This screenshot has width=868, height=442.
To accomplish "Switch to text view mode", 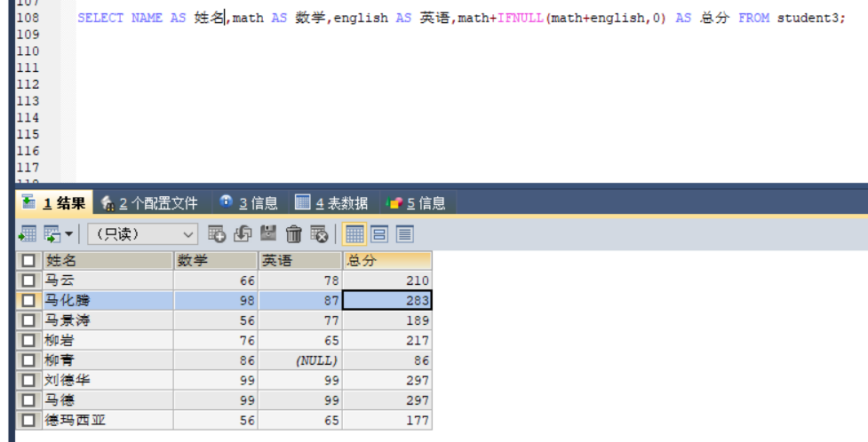I will click(x=404, y=234).
